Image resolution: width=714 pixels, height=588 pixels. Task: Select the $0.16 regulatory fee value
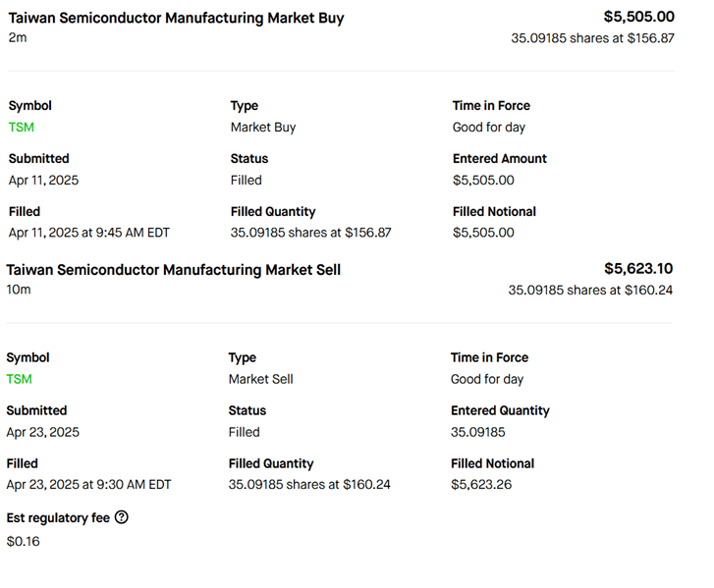24,541
